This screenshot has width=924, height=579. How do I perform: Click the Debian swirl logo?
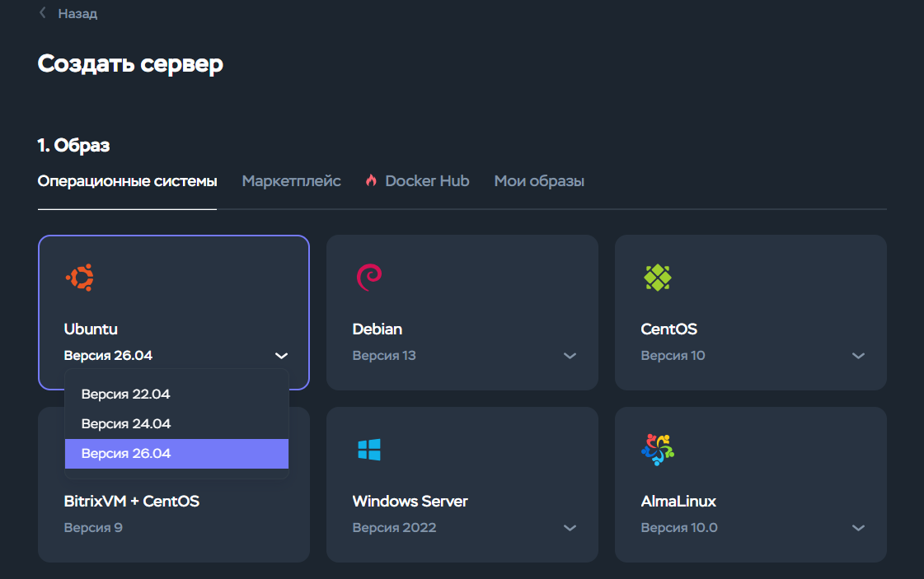coord(369,278)
